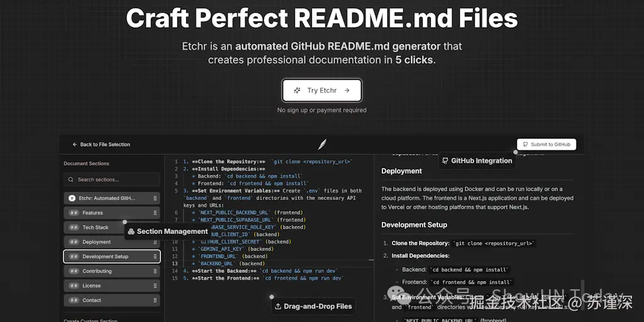Select Etchr: Automated GitH... section
644x322 pixels.
point(112,198)
